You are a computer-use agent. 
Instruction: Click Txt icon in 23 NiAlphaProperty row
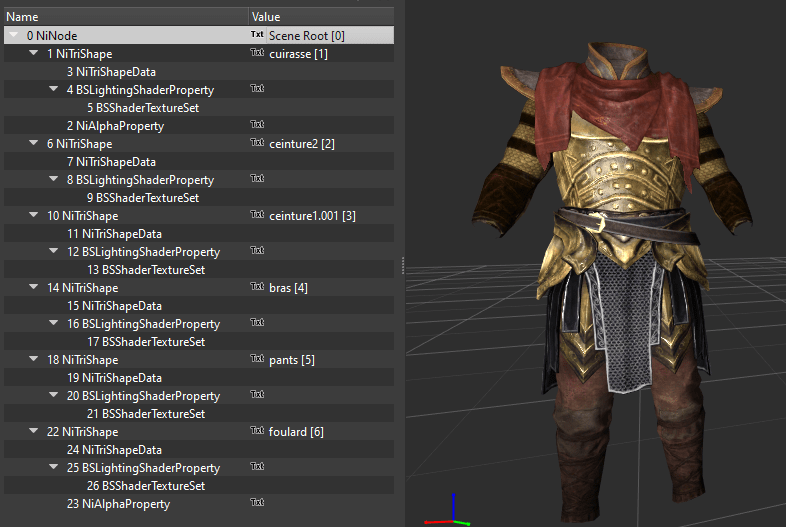pos(257,503)
